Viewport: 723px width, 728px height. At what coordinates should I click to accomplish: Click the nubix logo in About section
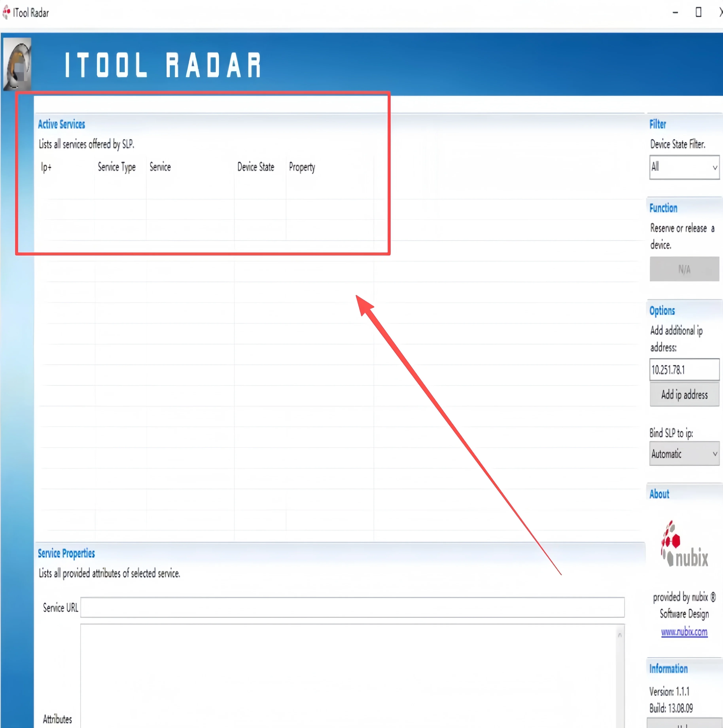[684, 544]
